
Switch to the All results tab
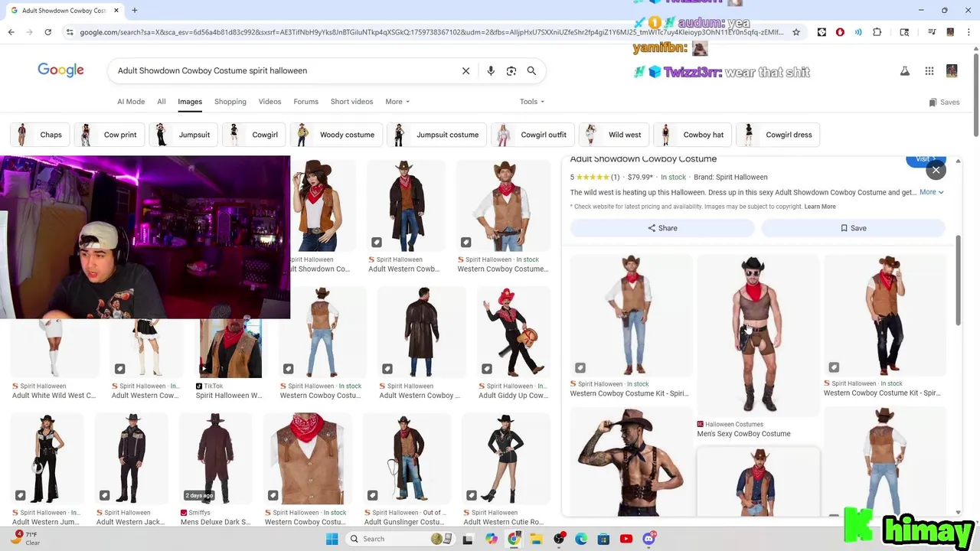(x=162, y=101)
